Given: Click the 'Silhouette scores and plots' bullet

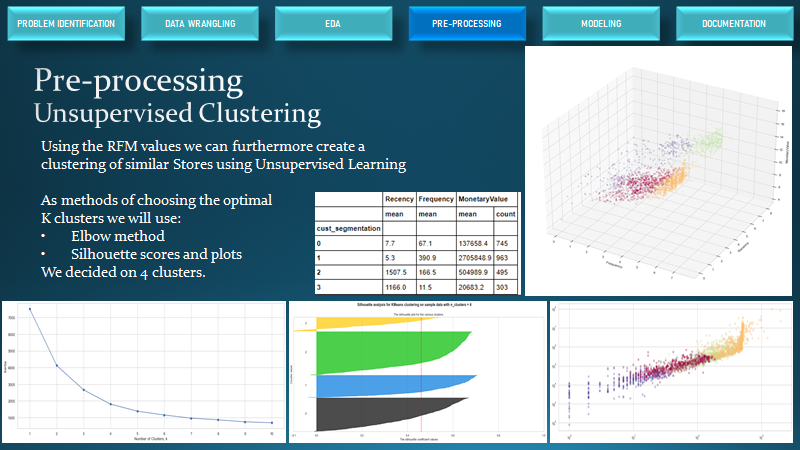Looking at the screenshot, I should pos(156,254).
